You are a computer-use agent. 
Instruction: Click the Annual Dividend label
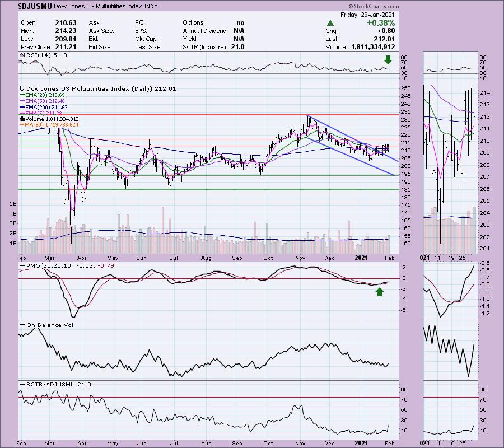pos(205,31)
